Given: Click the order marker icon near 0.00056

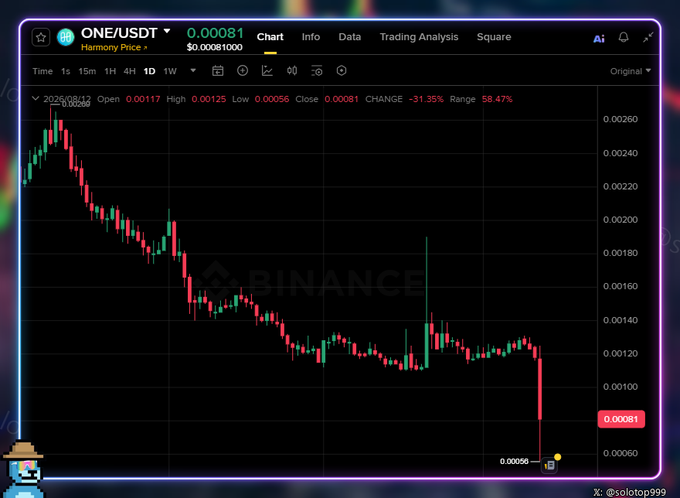Looking at the screenshot, I should pos(549,465).
